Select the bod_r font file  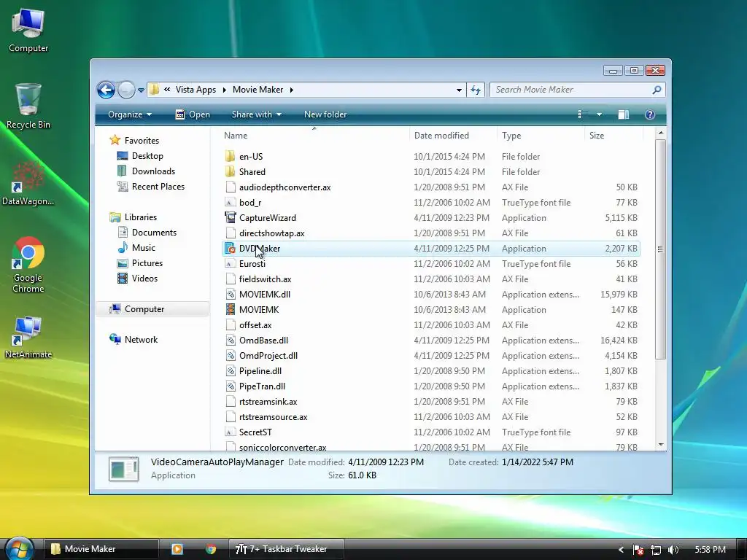click(430, 203)
